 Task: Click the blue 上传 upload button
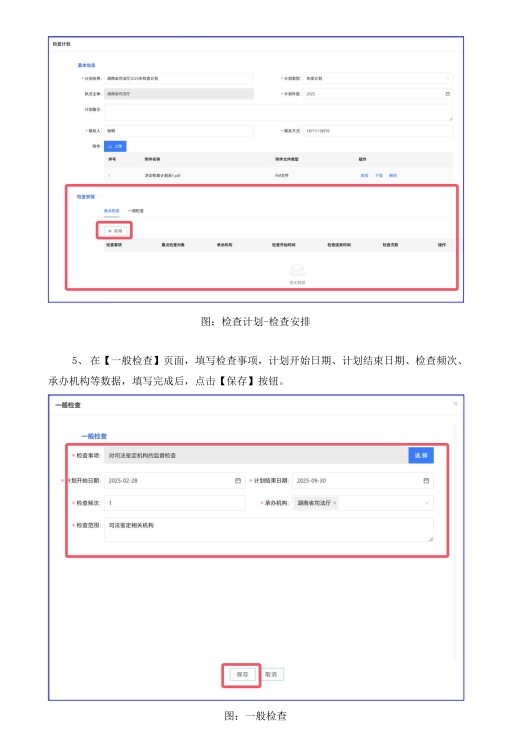(x=115, y=146)
